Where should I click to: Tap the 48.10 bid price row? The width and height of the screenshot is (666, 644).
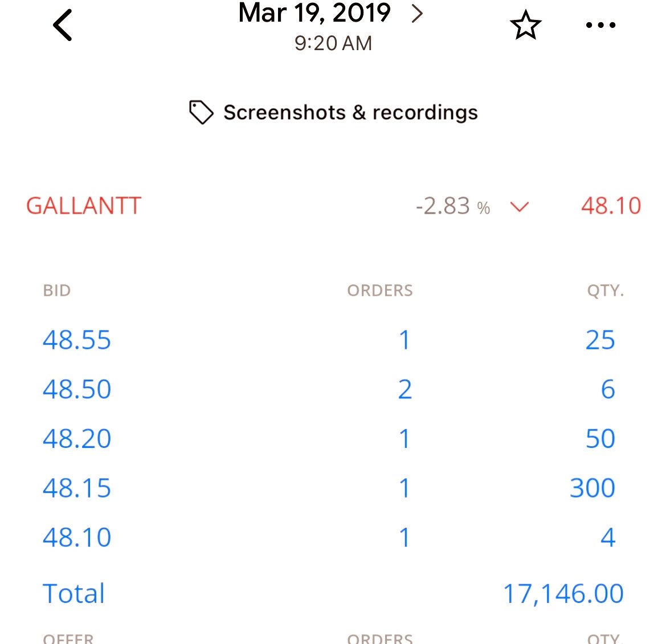pyautogui.click(x=329, y=537)
